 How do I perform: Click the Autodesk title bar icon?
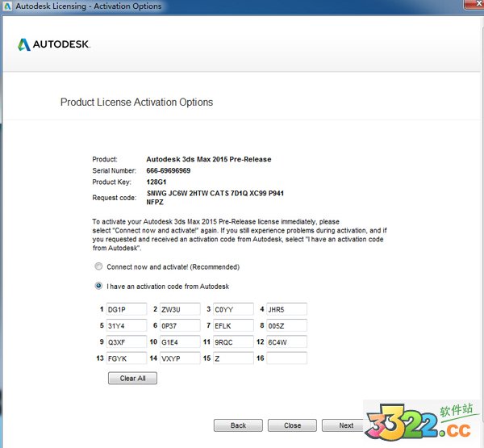[x=8, y=6]
